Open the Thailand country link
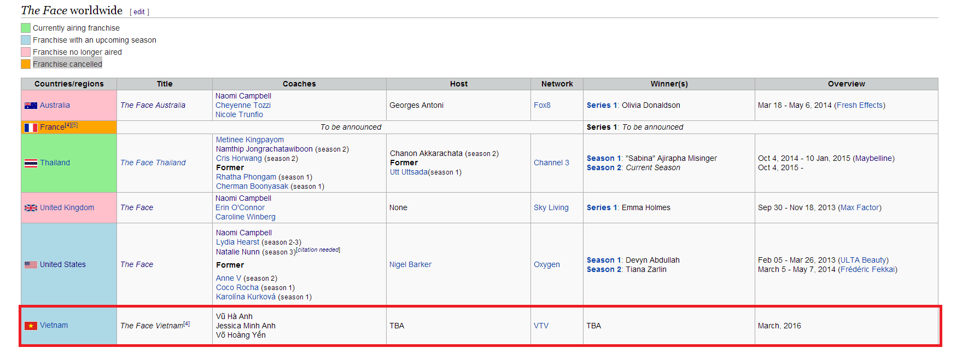980x359 pixels. pos(55,163)
